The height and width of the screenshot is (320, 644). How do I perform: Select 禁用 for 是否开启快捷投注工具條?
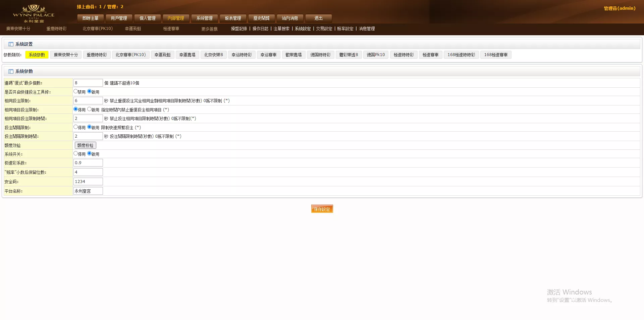tap(75, 91)
